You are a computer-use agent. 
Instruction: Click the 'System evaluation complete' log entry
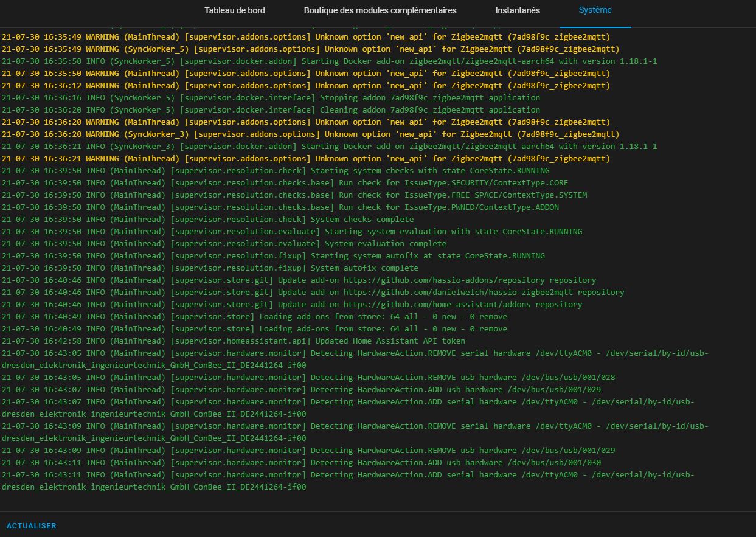385,244
